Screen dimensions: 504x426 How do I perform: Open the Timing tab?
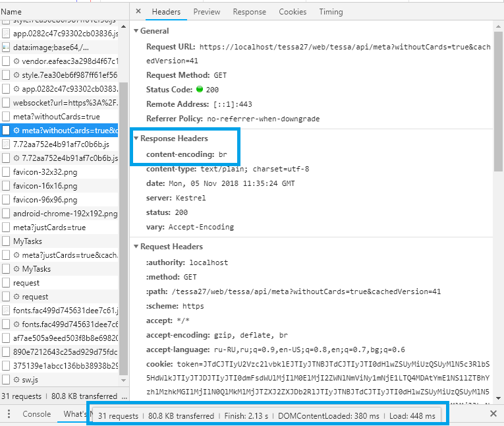coord(331,12)
